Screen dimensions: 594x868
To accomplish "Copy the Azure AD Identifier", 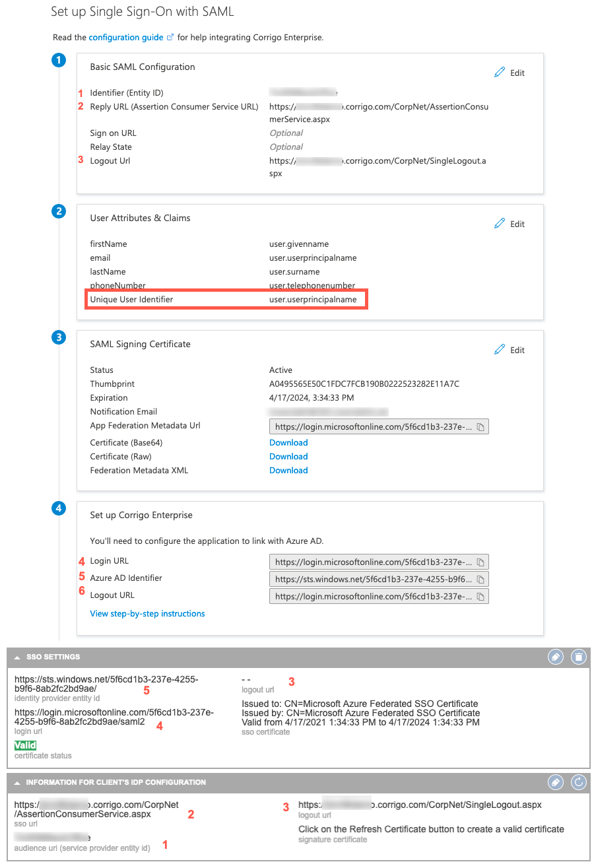I will pyautogui.click(x=481, y=578).
